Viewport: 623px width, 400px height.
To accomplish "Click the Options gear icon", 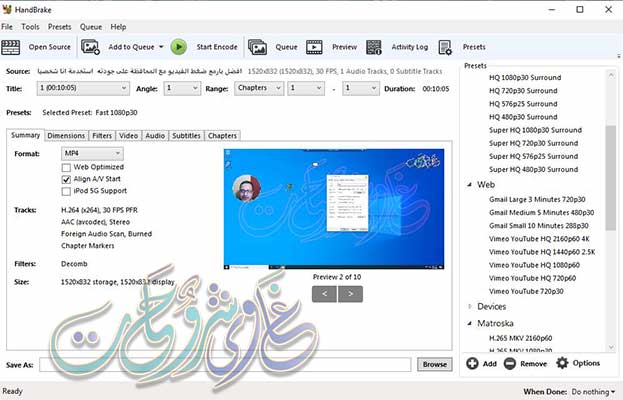I will pos(562,363).
